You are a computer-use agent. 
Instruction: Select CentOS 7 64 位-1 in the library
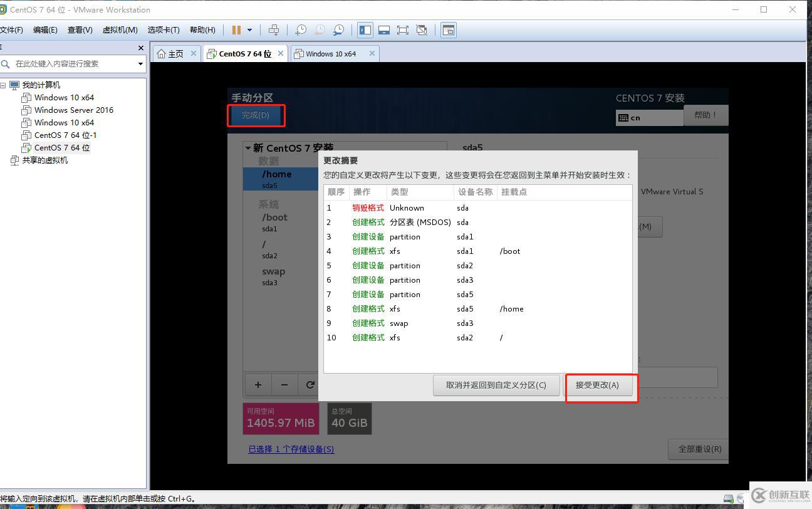pyautogui.click(x=66, y=135)
